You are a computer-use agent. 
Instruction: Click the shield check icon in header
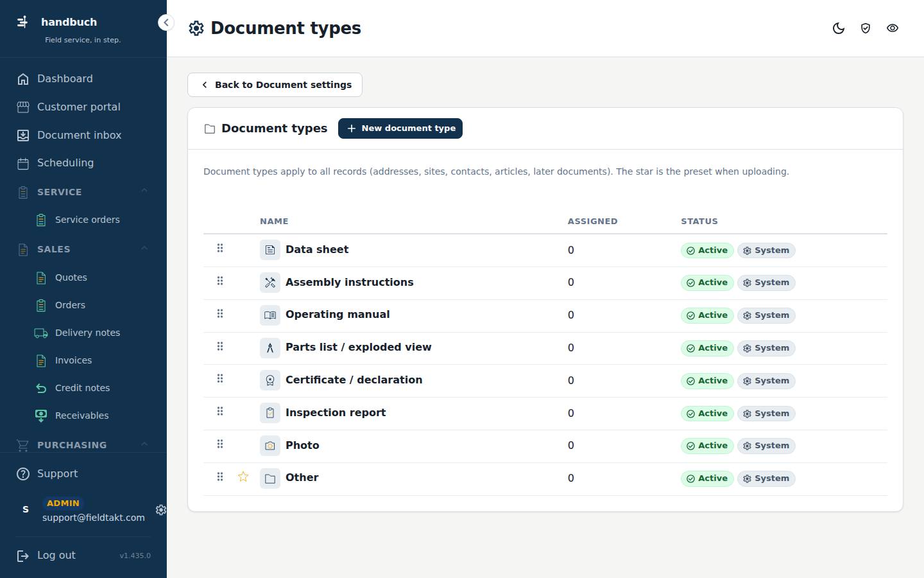(x=866, y=28)
